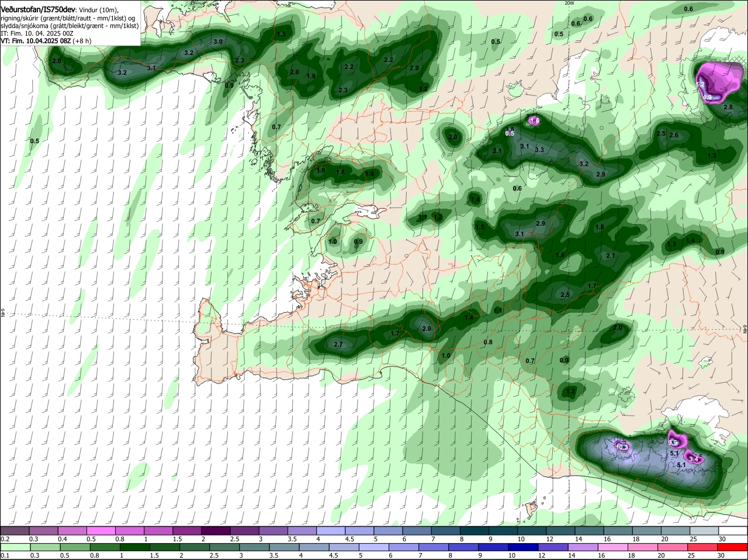748x560 pixels.
Task: Select the light purple 14 swatch, lower legend row
Action: [584, 547]
